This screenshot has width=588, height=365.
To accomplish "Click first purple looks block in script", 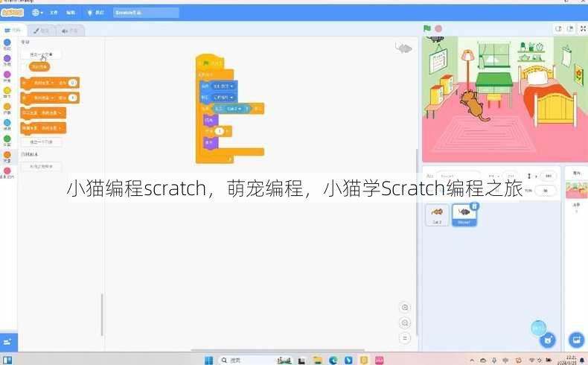I will (x=211, y=120).
